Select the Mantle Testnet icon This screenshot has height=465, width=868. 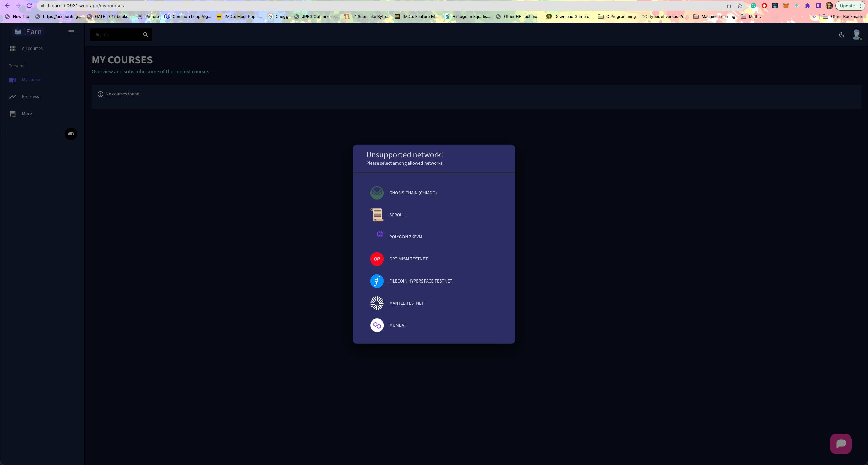[x=377, y=303]
